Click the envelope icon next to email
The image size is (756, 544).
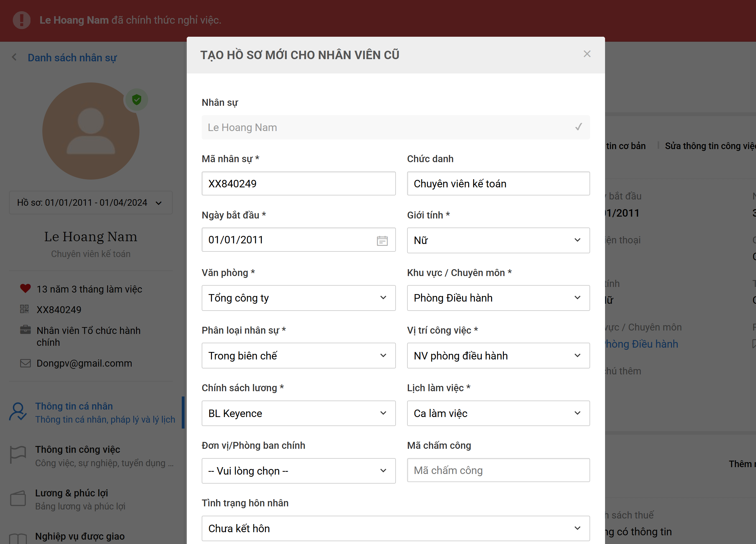[x=25, y=363]
